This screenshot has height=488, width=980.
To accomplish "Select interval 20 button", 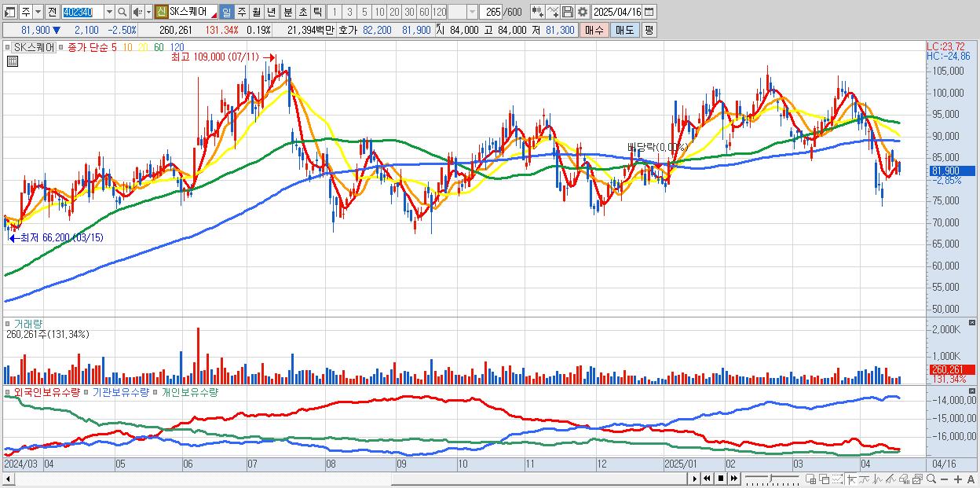I will coord(394,12).
